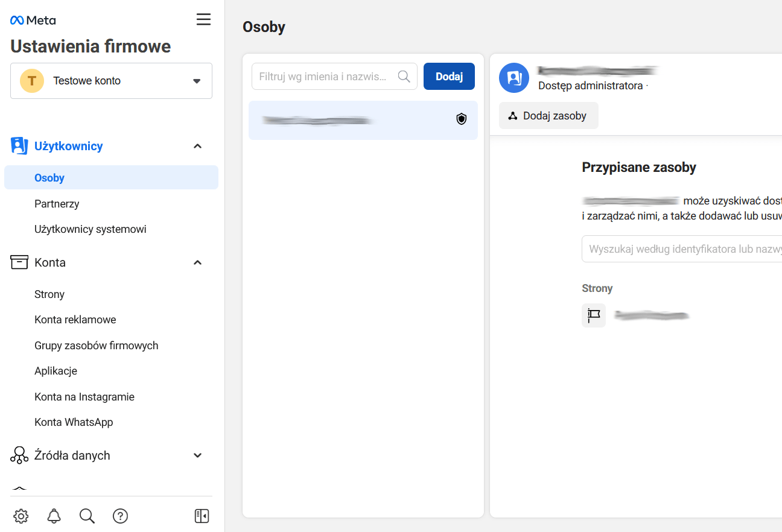Open notifications bell icon
Viewport: 782px width, 532px height.
(x=54, y=516)
